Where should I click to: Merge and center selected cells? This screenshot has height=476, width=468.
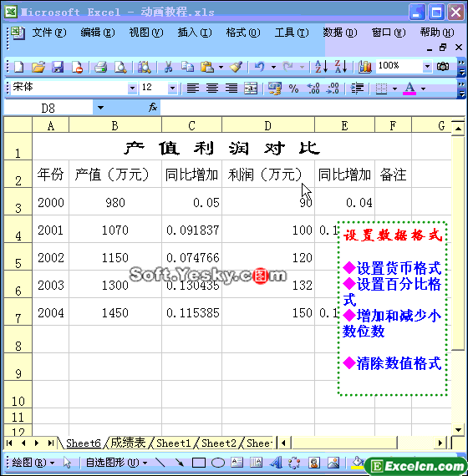click(251, 89)
